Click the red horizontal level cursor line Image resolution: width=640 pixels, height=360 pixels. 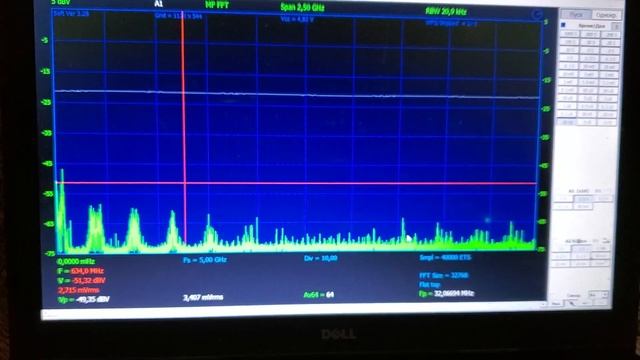[x=296, y=183]
